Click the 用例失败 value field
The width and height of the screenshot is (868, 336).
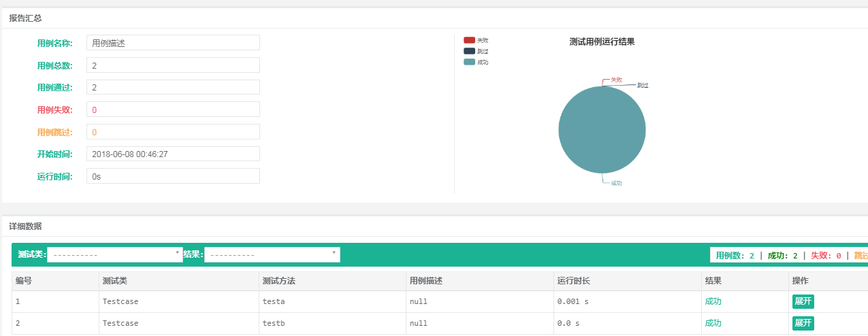click(x=173, y=110)
